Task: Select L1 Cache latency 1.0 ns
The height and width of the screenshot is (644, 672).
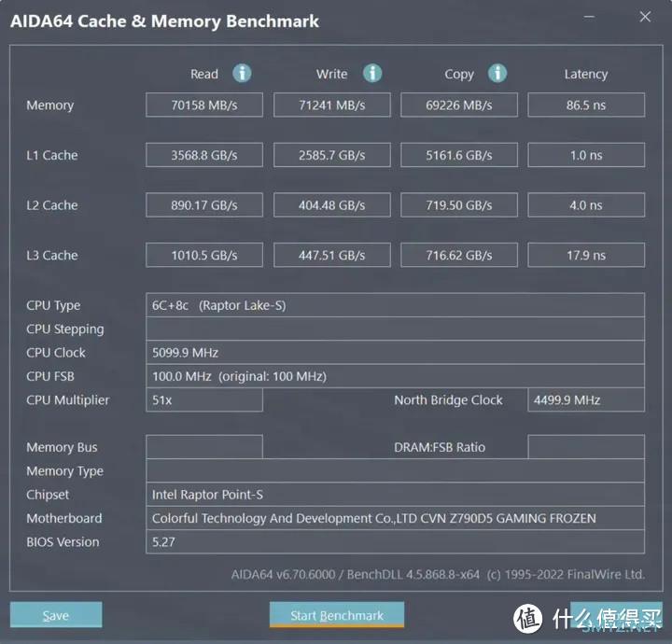Action: (586, 155)
